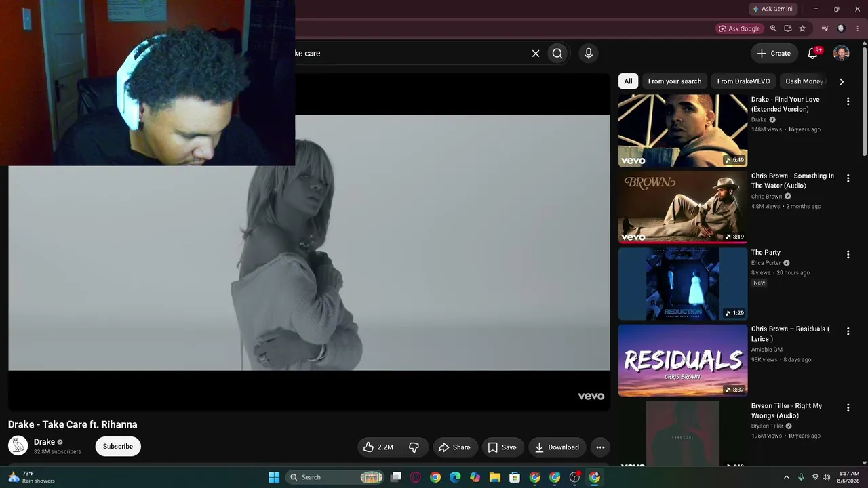The image size is (868, 488).
Task: Like the Take Care video
Action: [x=378, y=447]
